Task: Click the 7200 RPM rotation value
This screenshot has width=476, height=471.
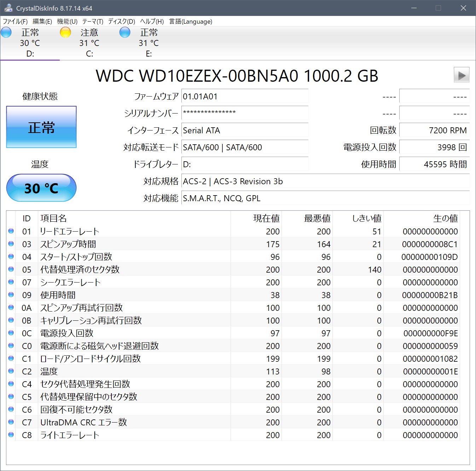Action: pyautogui.click(x=434, y=130)
